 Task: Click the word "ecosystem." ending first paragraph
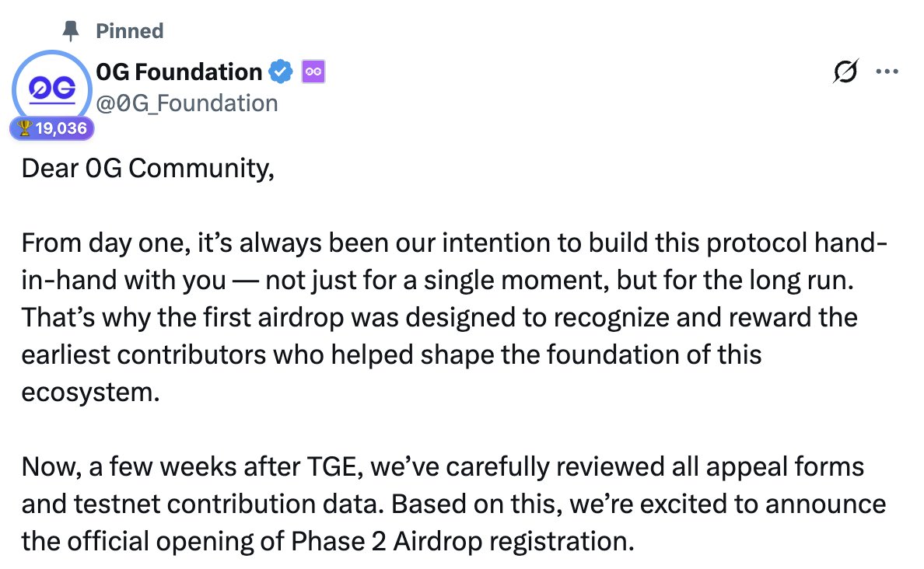[89, 392]
